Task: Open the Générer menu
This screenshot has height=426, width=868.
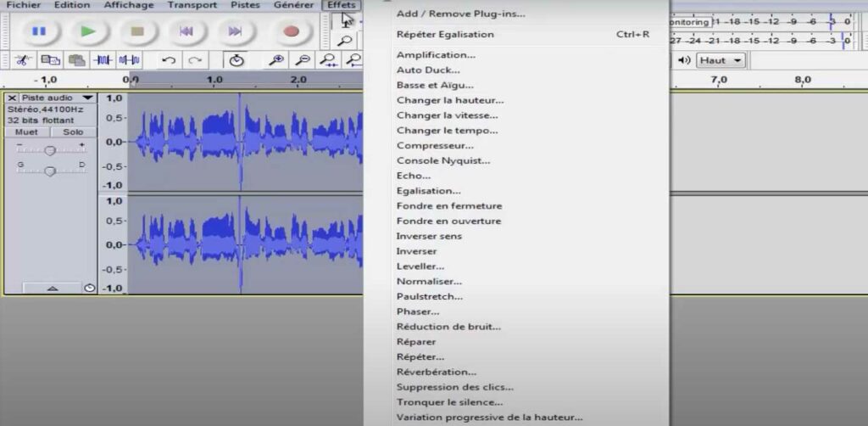Action: tap(293, 5)
